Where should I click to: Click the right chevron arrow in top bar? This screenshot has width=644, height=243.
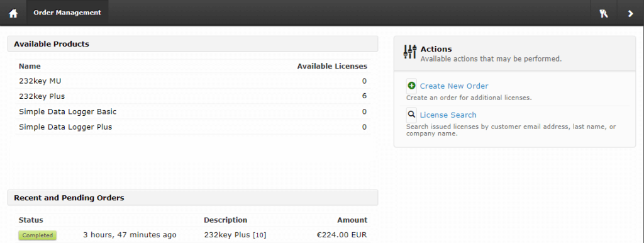pos(630,13)
